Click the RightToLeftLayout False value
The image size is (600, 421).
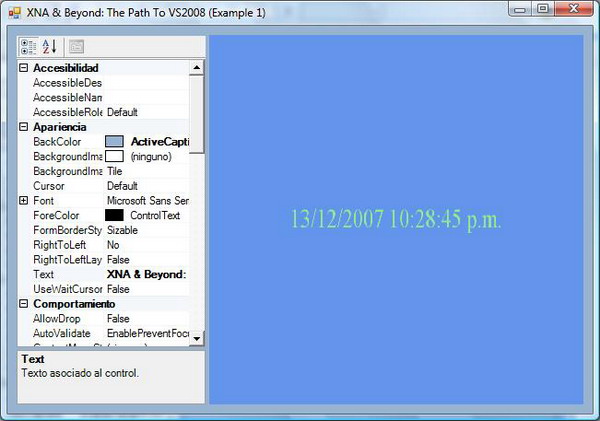click(x=118, y=259)
